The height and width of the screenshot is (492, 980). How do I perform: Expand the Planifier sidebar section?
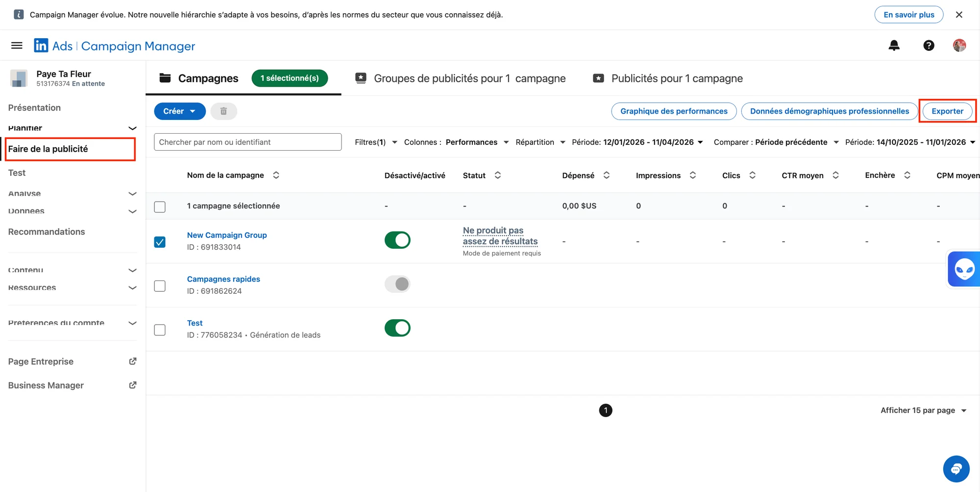click(72, 128)
